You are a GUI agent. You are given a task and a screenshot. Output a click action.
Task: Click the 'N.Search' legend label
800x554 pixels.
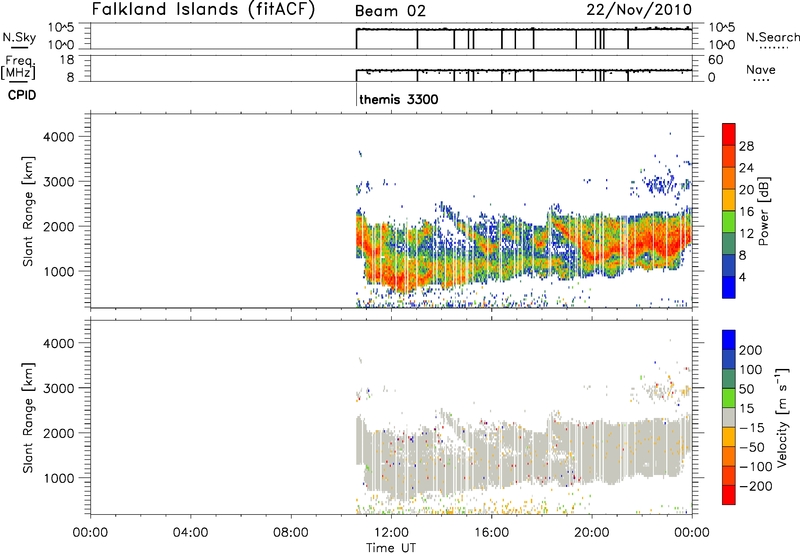tap(773, 37)
